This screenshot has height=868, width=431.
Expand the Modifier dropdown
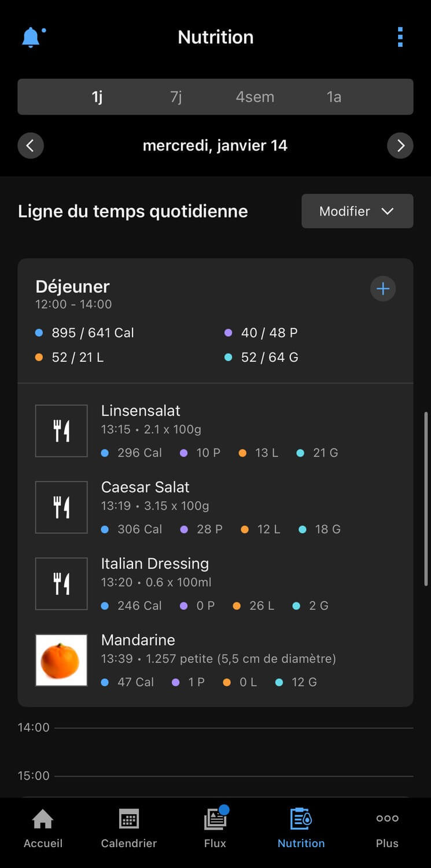coord(357,211)
